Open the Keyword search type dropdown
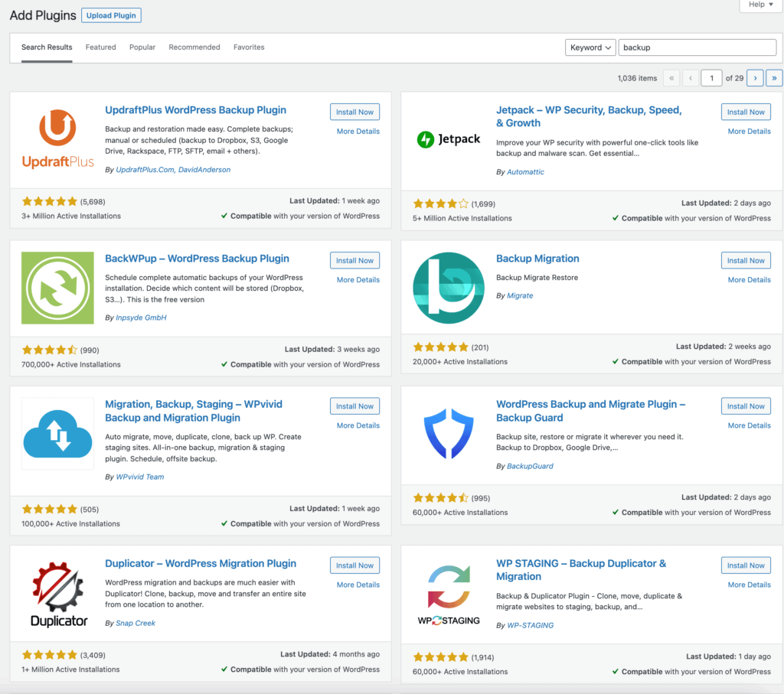Image resolution: width=784 pixels, height=694 pixels. 590,47
